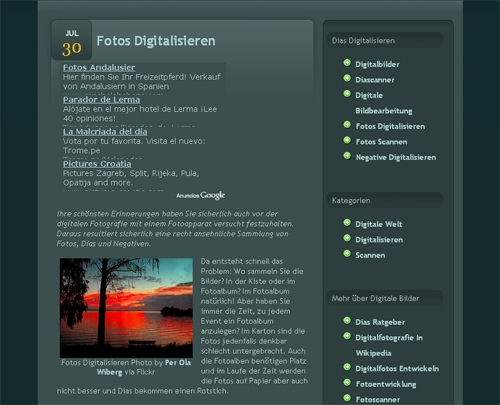Visit the Digitalfotos Entwickeln link
Screen dimensions: 500x405
click(397, 369)
